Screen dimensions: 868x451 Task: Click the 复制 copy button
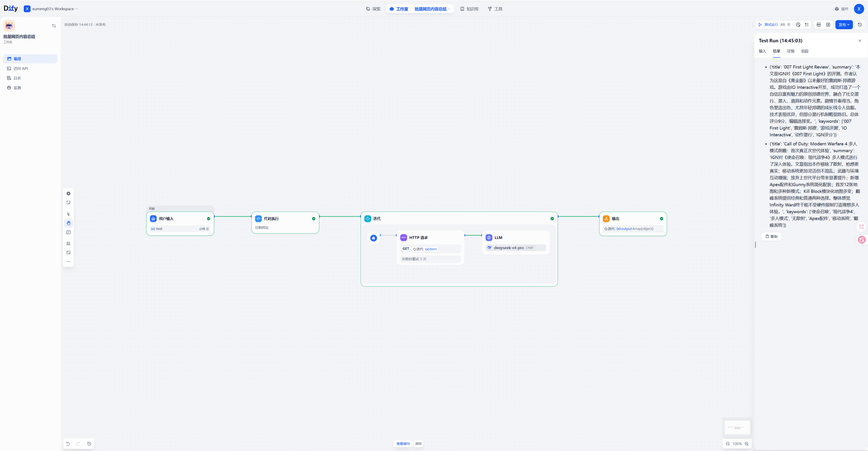coord(771,237)
